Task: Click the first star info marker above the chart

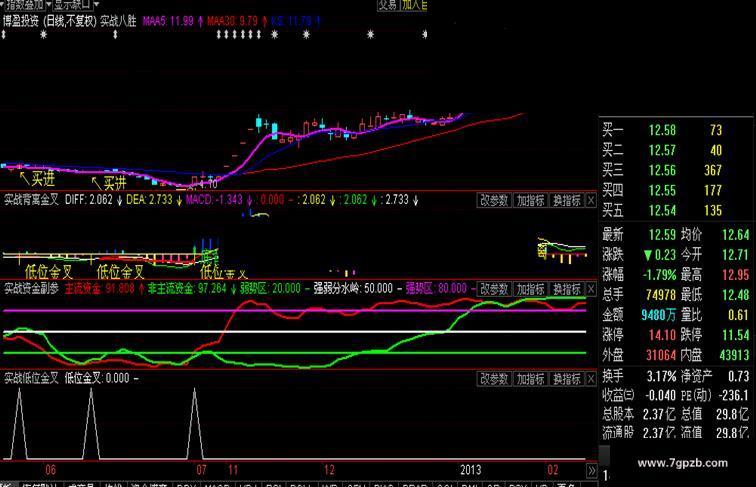Action: click(x=43, y=34)
